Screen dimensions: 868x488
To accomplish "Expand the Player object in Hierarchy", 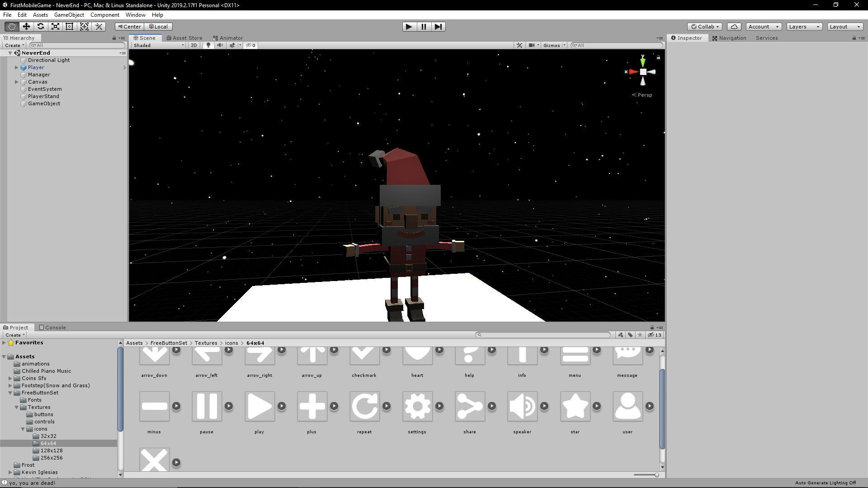I will pos(17,67).
